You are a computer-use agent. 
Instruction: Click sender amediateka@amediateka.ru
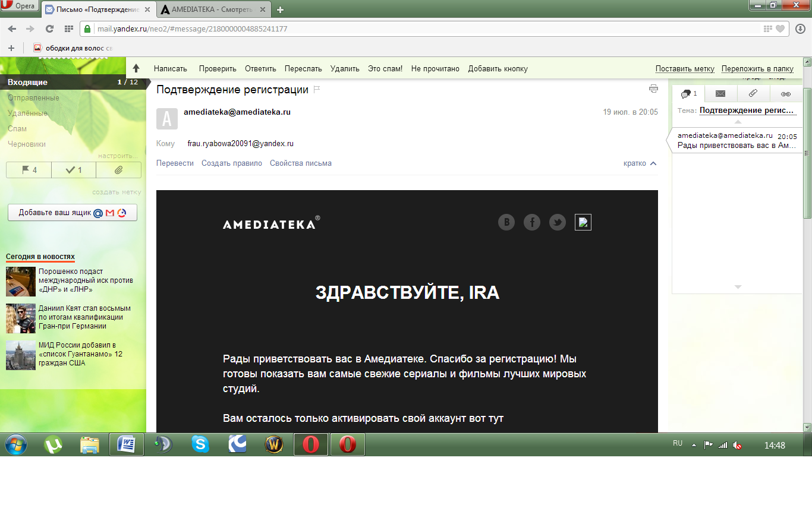237,112
